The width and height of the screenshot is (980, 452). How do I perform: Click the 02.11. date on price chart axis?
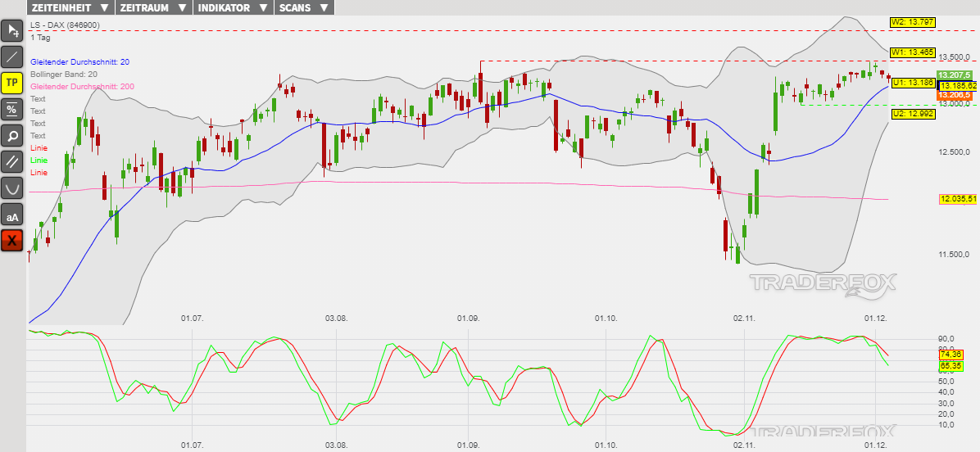point(744,319)
